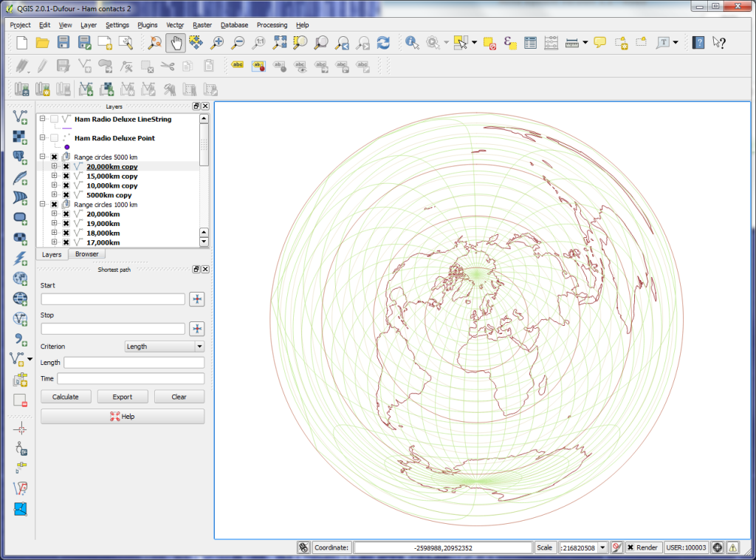Expand the 15,000km copy layer node

click(x=55, y=177)
